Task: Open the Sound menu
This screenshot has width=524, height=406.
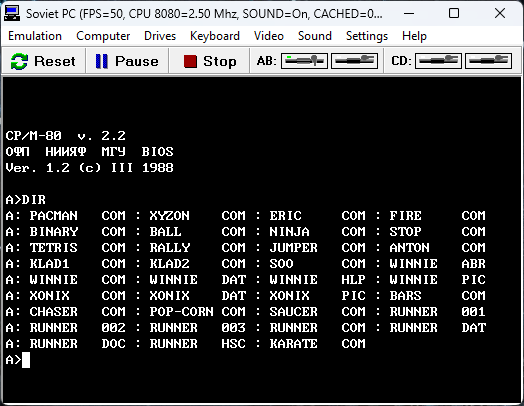Action: click(x=315, y=36)
